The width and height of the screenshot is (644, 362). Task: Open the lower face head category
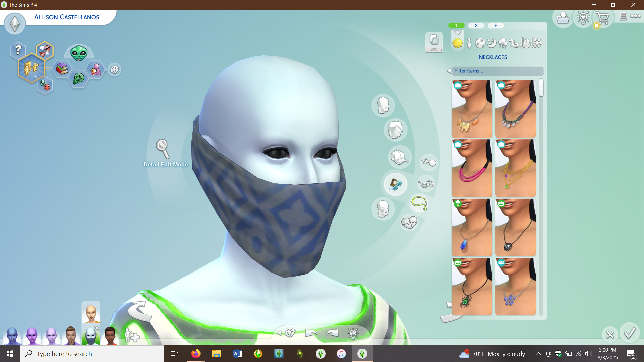click(x=383, y=209)
